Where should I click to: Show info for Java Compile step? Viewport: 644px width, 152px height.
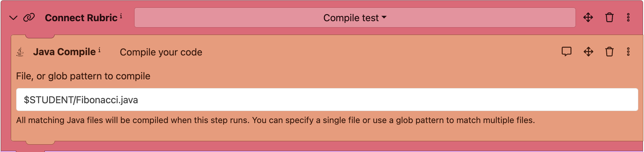(x=99, y=50)
